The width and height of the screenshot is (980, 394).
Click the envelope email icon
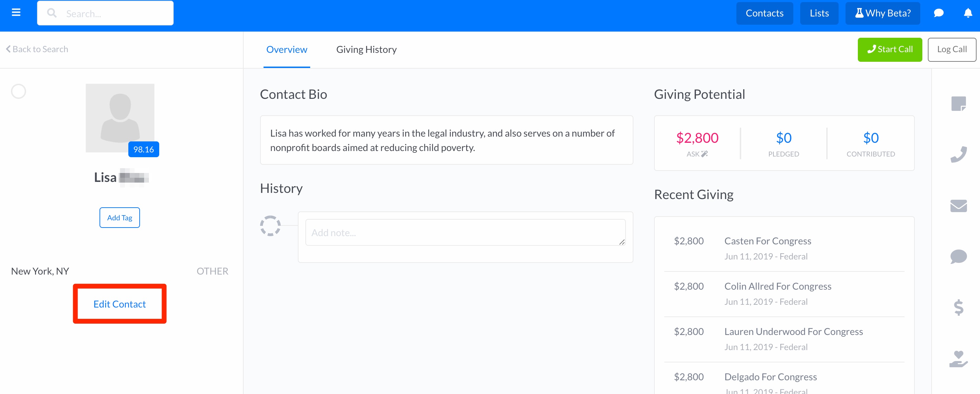coord(958,206)
